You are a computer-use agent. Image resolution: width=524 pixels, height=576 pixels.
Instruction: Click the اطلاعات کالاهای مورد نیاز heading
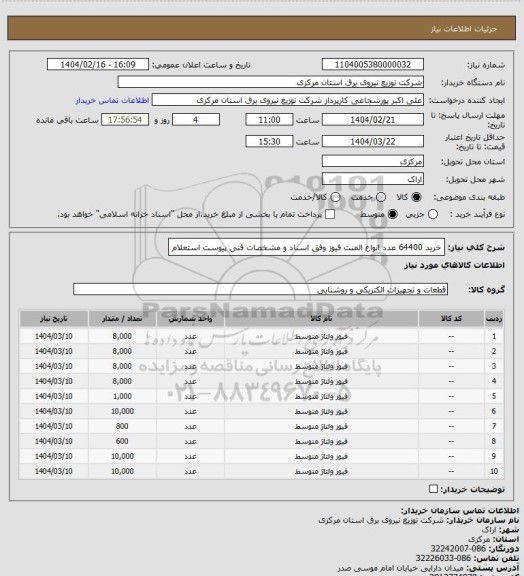tap(454, 265)
